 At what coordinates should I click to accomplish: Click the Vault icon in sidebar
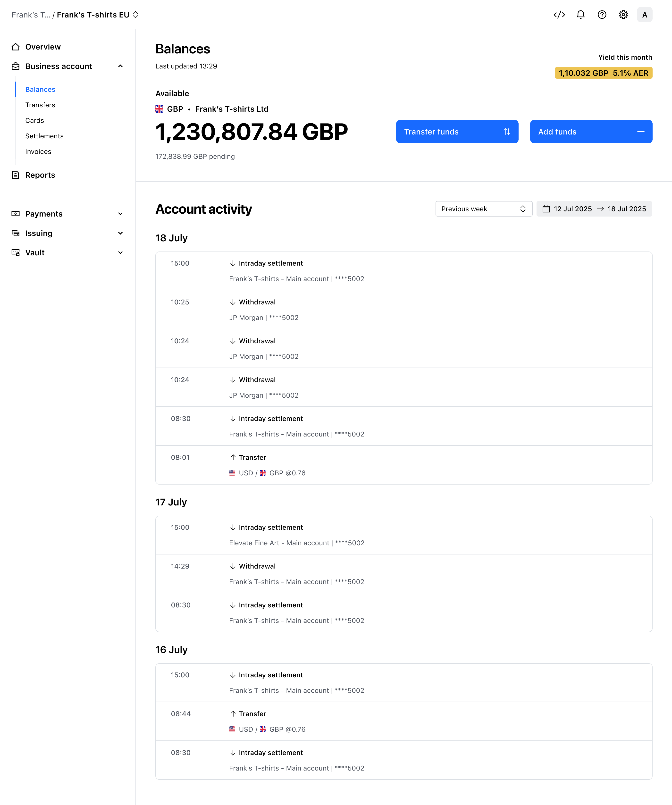click(x=15, y=253)
